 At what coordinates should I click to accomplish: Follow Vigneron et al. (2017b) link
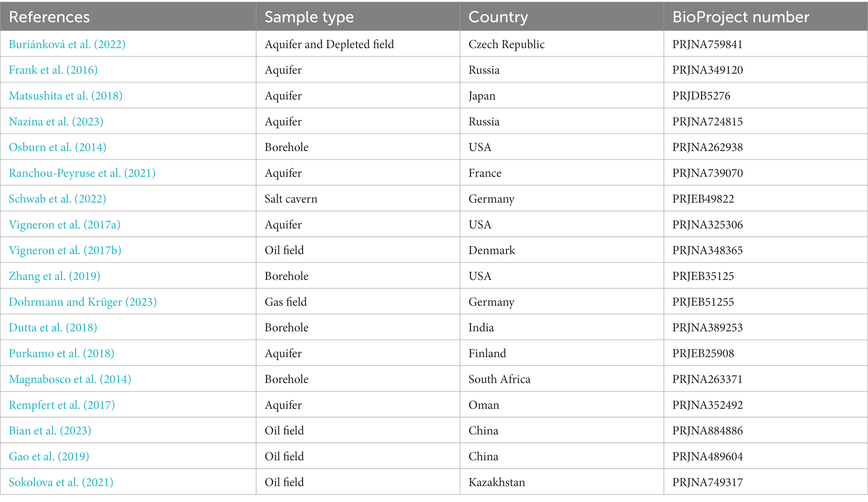click(x=65, y=251)
